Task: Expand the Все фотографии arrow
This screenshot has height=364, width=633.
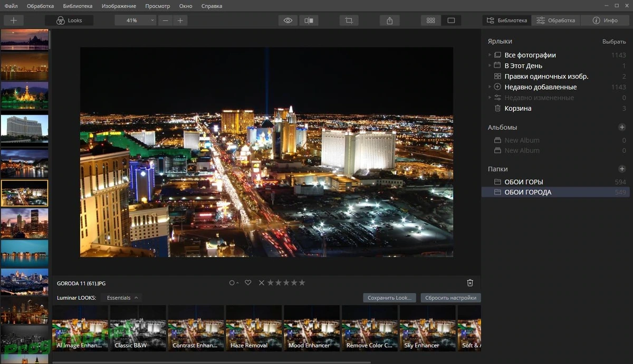Action: [490, 55]
